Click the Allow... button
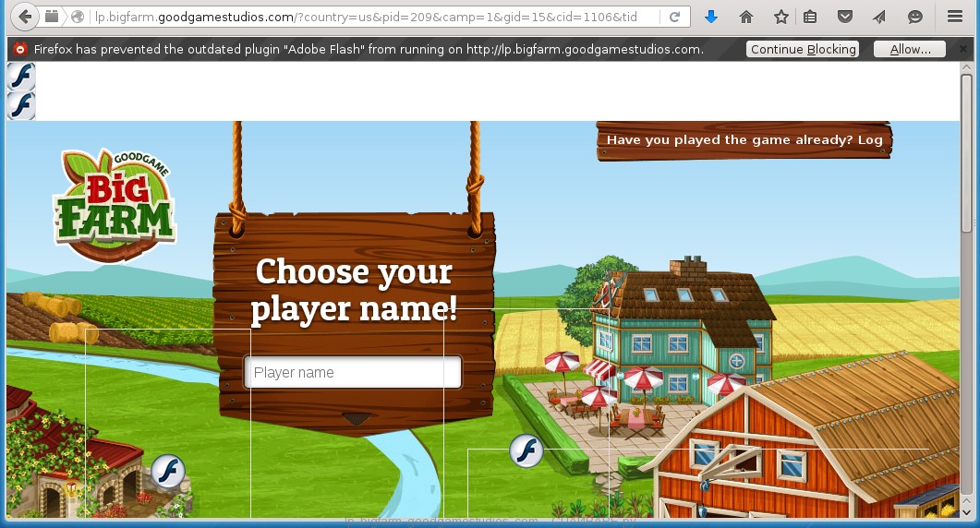Screen dimensions: 980x528 tap(910, 49)
